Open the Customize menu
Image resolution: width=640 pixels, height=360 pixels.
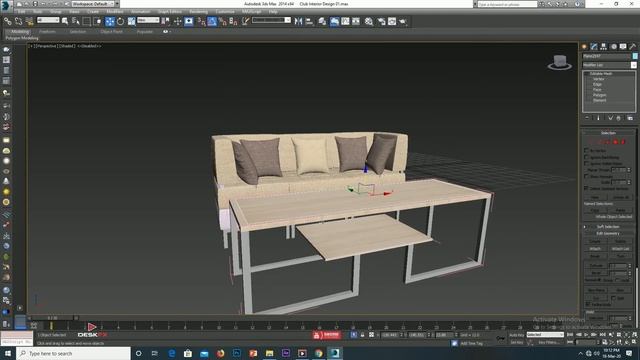225,12
